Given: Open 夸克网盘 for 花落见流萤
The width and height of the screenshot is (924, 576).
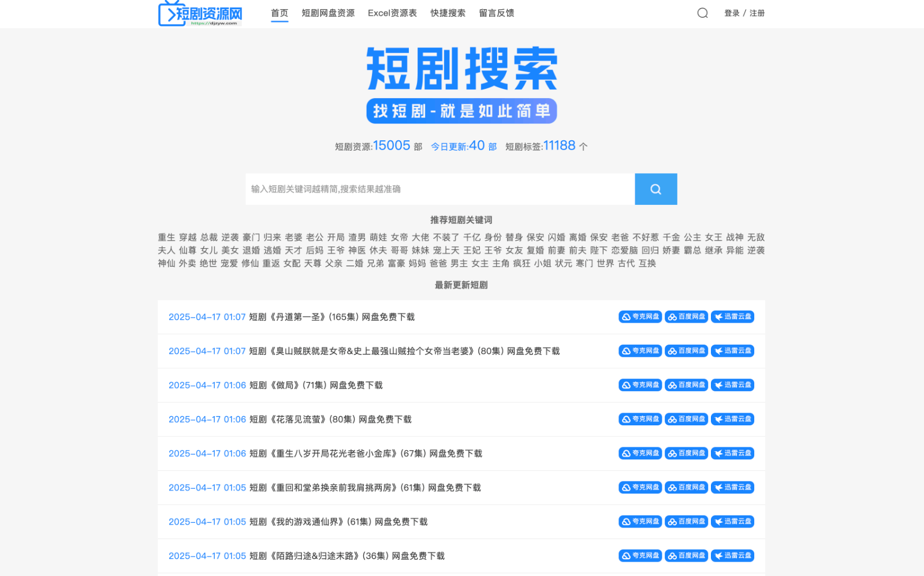Looking at the screenshot, I should tap(640, 418).
